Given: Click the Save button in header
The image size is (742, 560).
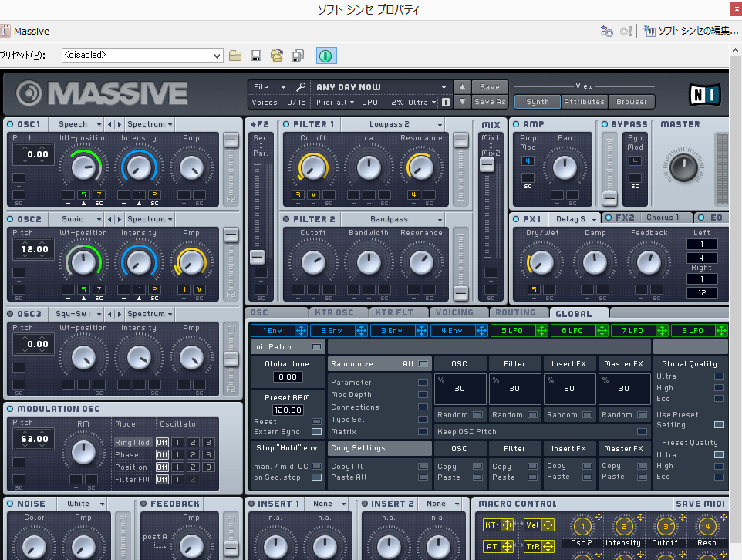Looking at the screenshot, I should coord(490,87).
